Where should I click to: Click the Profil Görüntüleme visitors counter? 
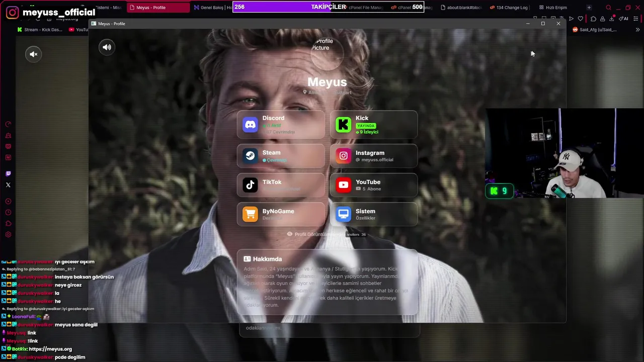coord(327,234)
